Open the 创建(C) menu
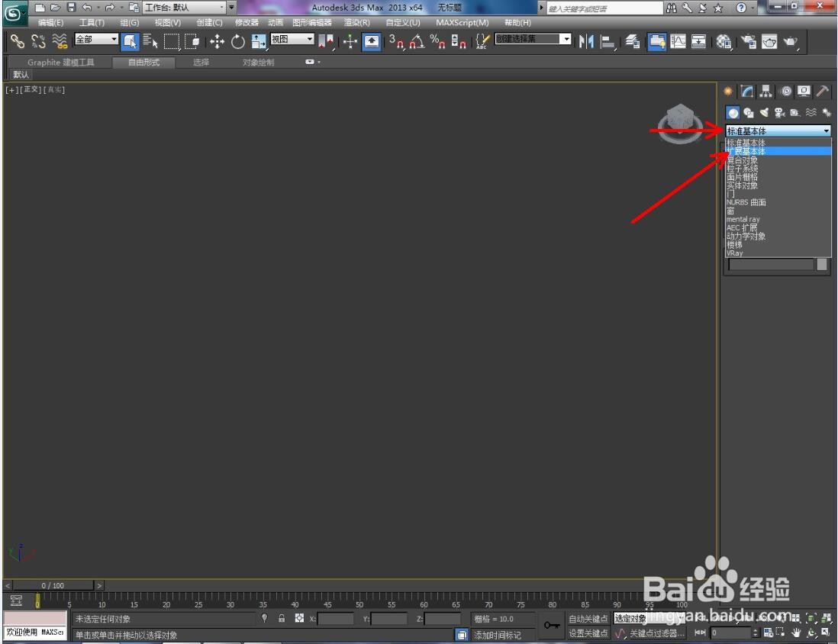 pos(209,22)
